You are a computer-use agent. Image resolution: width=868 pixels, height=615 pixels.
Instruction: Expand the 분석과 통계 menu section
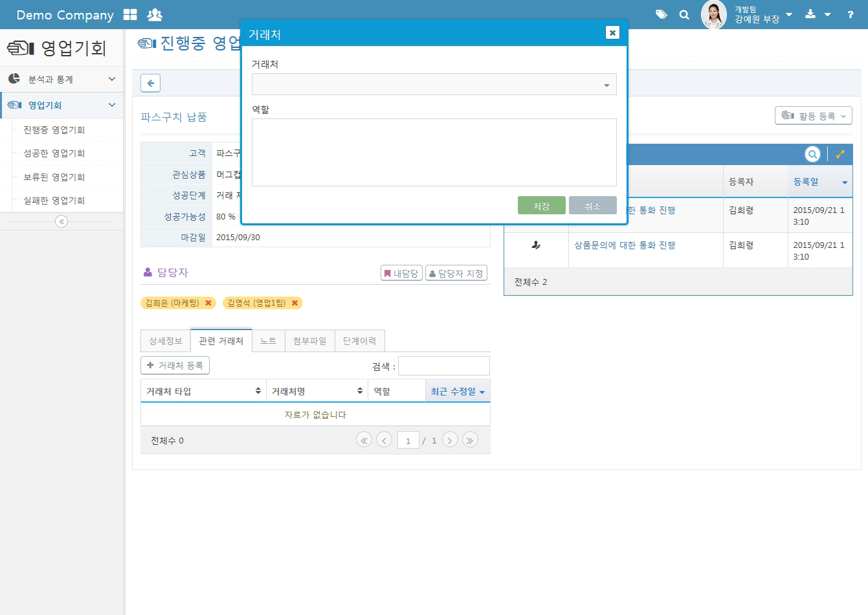click(x=61, y=79)
